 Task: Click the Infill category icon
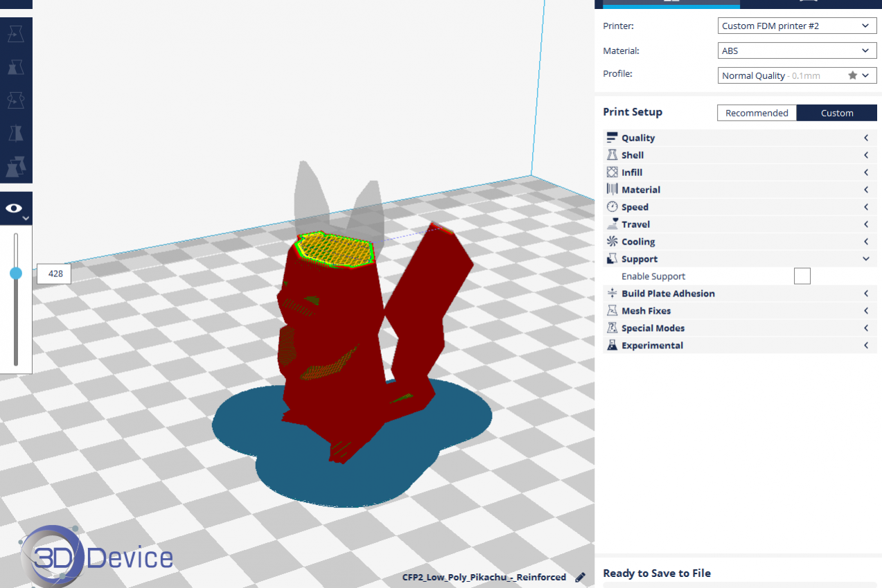[x=612, y=172]
